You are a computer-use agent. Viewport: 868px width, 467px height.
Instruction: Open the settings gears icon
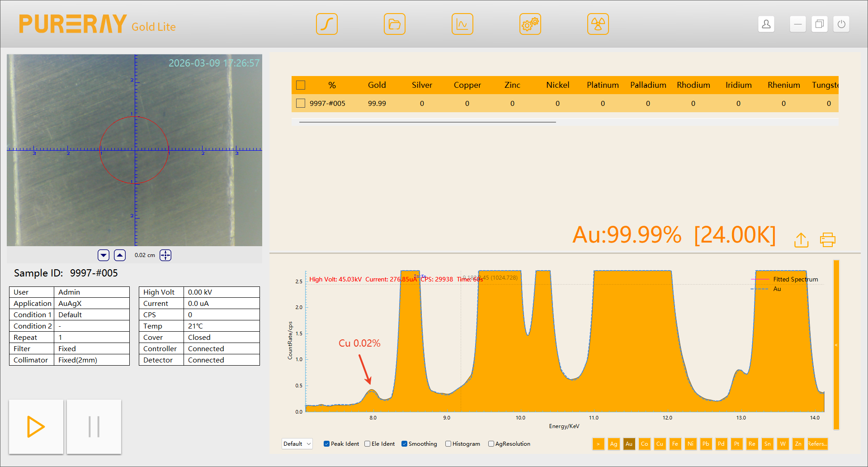(x=530, y=24)
